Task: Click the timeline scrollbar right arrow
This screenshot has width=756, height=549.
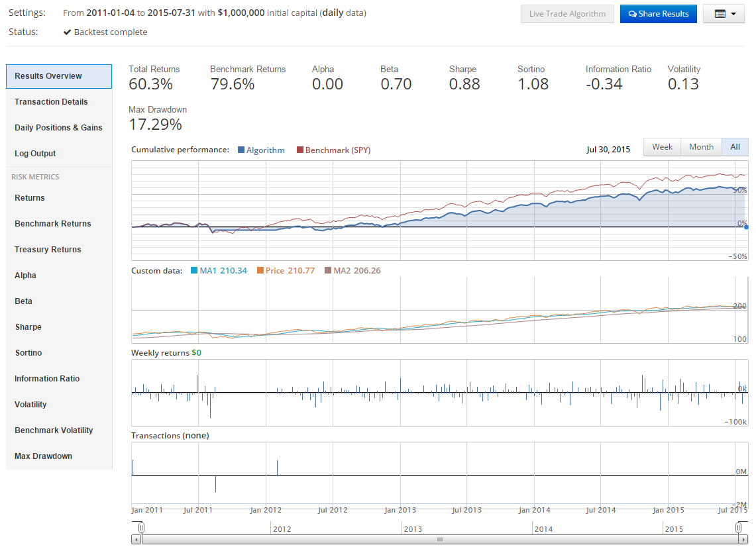Action: (744, 540)
